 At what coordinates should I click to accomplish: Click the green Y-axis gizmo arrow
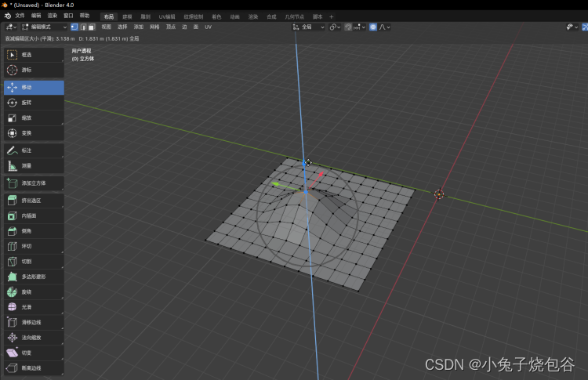pyautogui.click(x=276, y=184)
